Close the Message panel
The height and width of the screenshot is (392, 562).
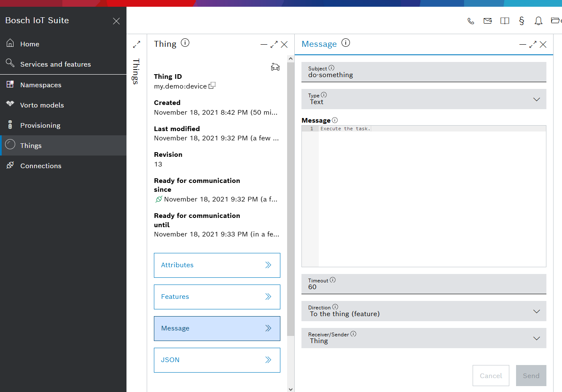[x=543, y=44]
